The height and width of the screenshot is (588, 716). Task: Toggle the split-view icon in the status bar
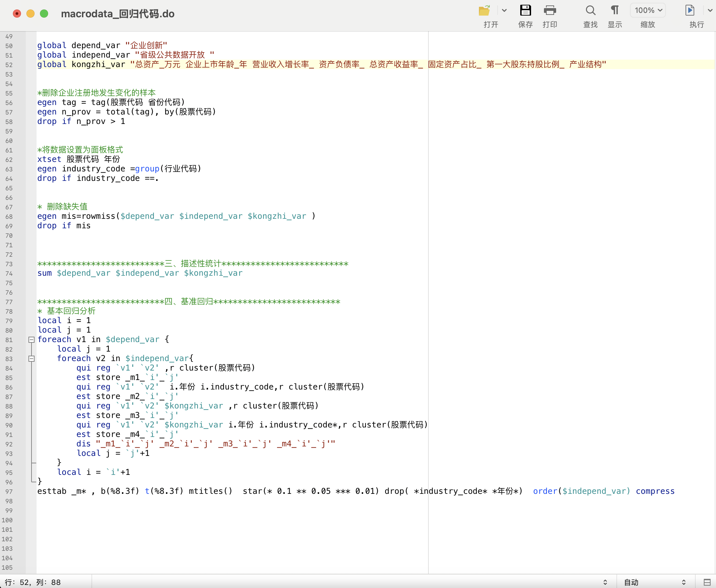coord(707,582)
